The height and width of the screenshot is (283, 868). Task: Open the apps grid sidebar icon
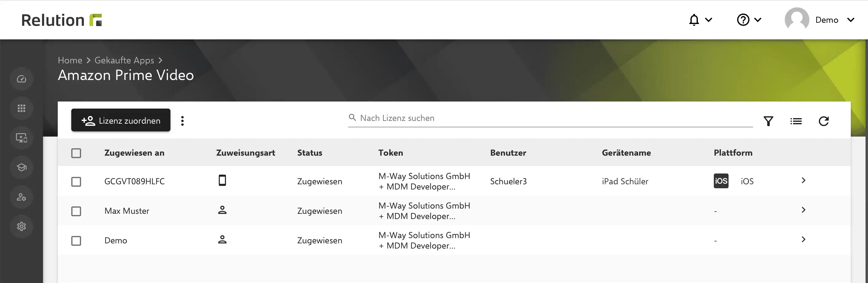pos(22,108)
